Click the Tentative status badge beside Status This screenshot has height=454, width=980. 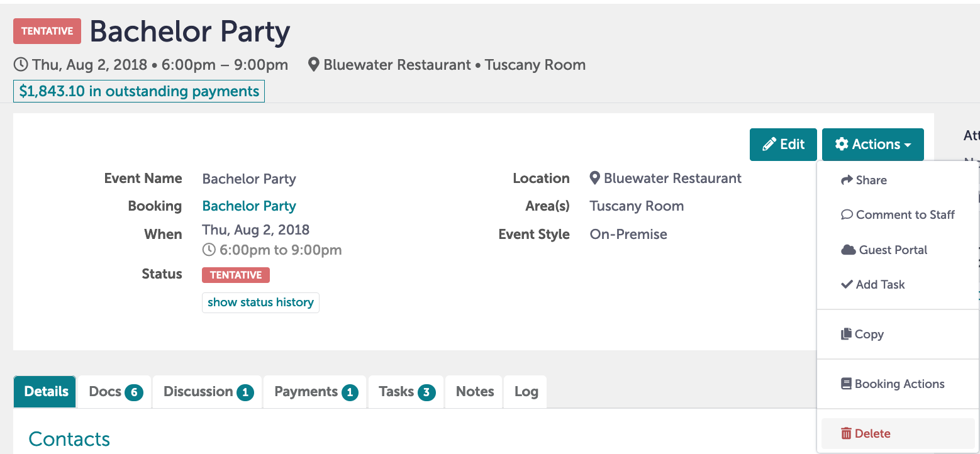[236, 275]
